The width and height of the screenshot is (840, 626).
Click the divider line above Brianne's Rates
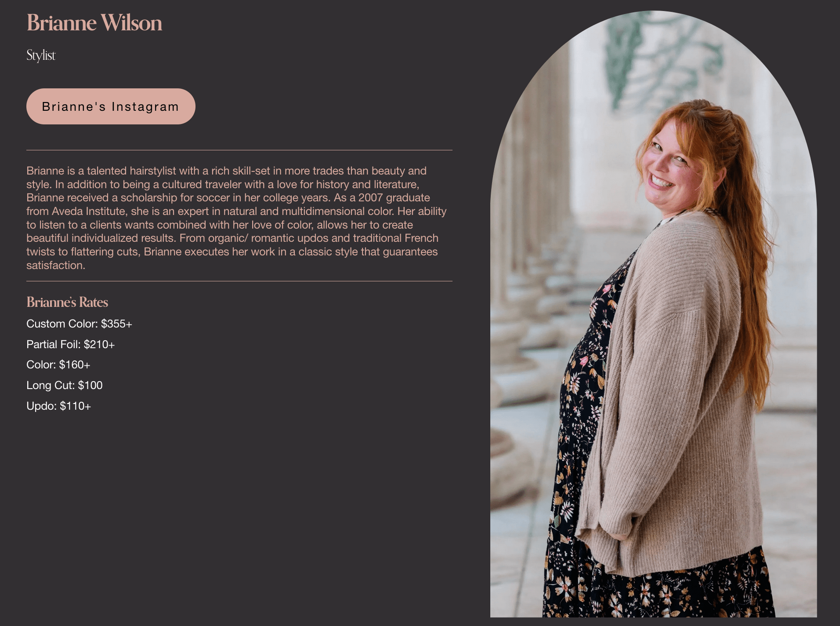click(x=239, y=281)
